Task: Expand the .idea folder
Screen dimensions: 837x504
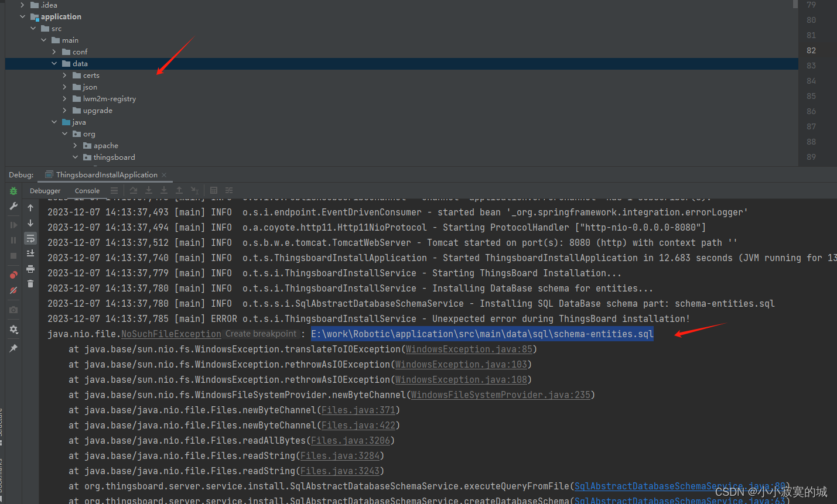Action: (22, 5)
